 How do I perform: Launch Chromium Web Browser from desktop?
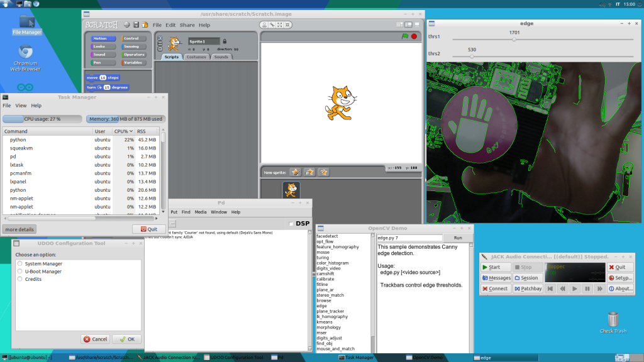click(25, 58)
